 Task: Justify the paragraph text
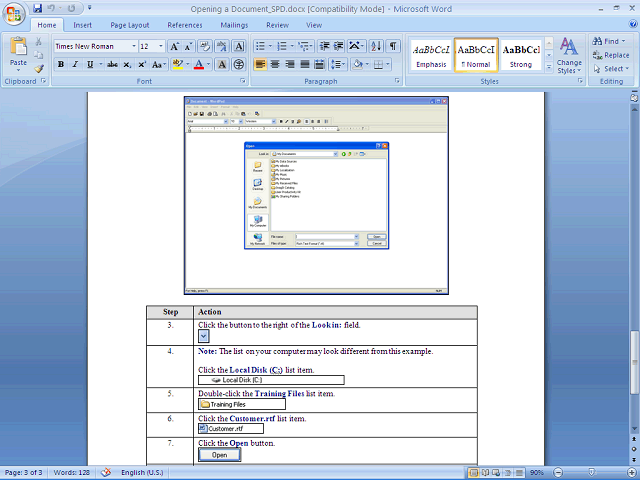[305, 64]
